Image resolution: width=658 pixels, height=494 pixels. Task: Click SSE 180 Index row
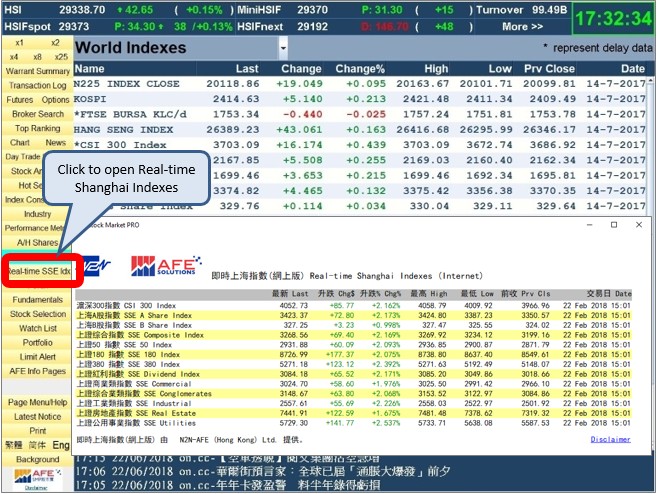coord(353,354)
